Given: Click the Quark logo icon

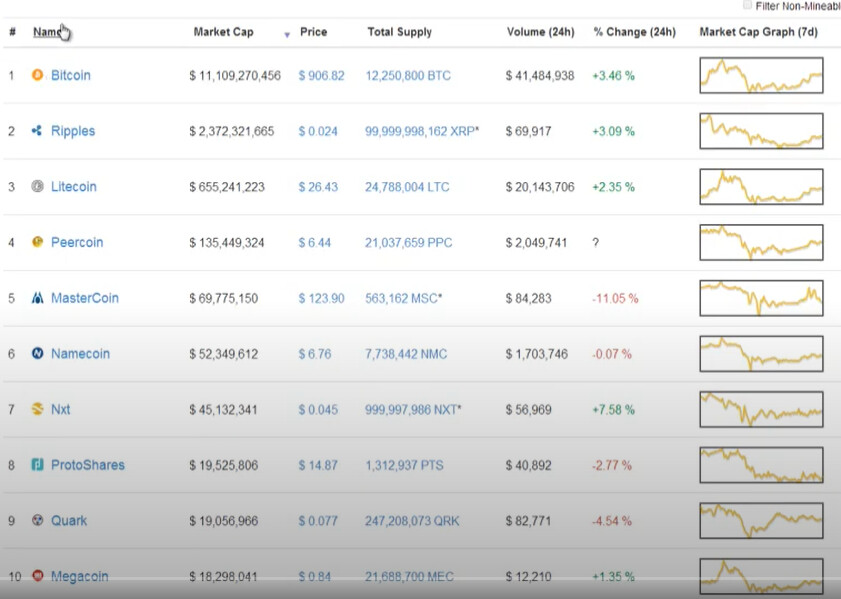Looking at the screenshot, I should pos(38,520).
